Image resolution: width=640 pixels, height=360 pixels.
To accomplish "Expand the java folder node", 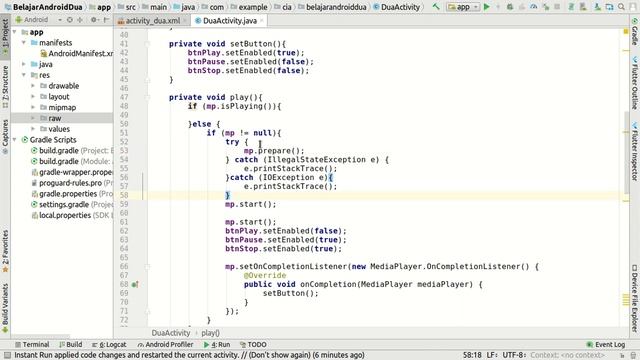I will tap(24, 64).
